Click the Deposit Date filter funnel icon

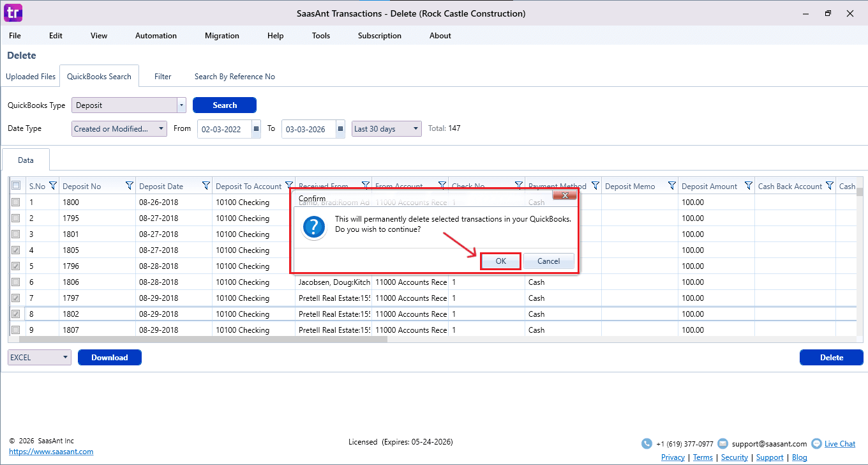point(206,186)
